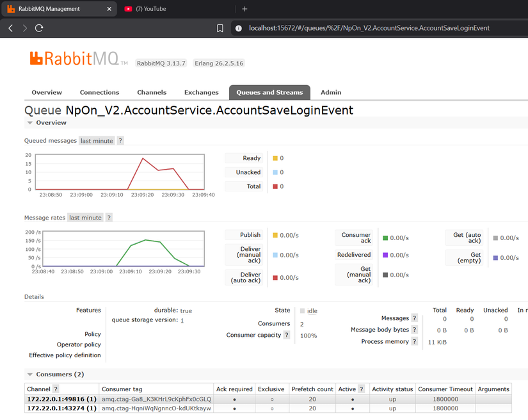Reload the page with the refresh icon
This screenshot has width=528, height=420.
click(x=39, y=28)
